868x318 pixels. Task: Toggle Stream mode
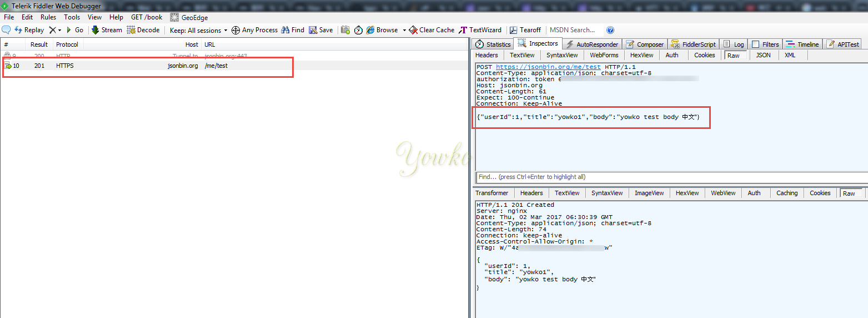point(107,30)
